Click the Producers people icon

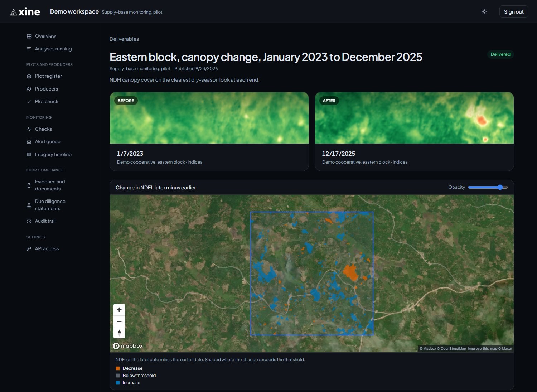pos(29,89)
